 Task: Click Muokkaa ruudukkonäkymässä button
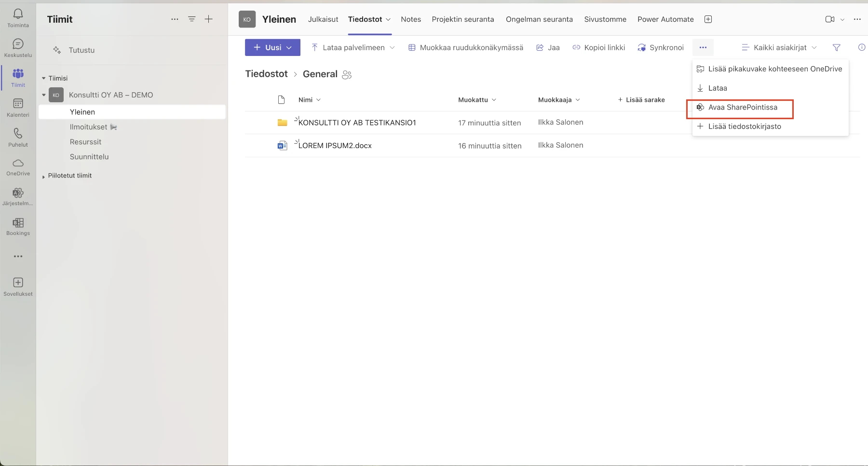pos(466,47)
